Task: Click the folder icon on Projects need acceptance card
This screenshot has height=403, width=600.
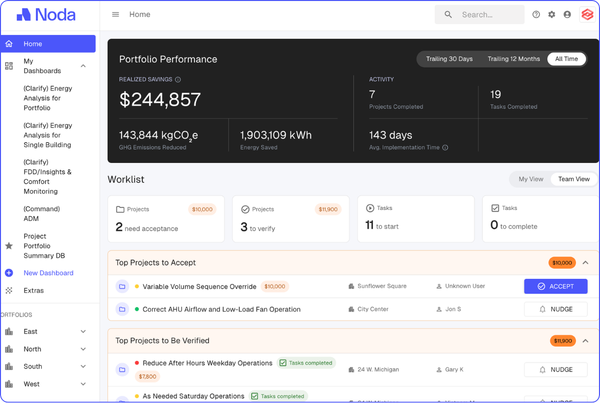Action: click(x=120, y=209)
